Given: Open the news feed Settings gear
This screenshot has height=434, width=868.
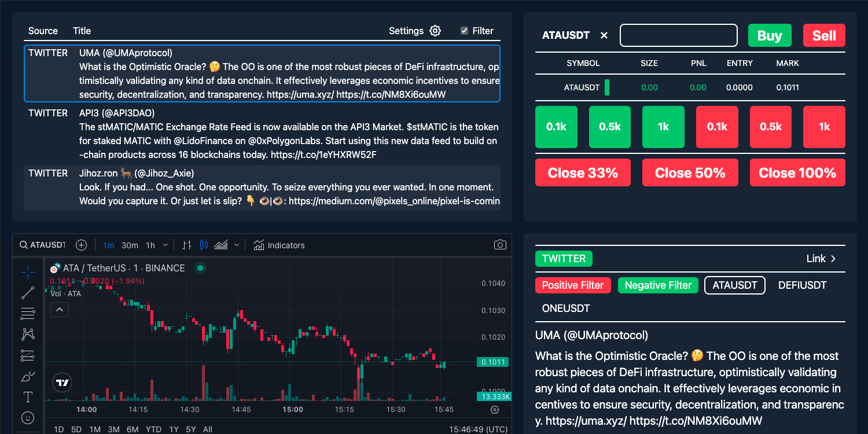Looking at the screenshot, I should [435, 31].
